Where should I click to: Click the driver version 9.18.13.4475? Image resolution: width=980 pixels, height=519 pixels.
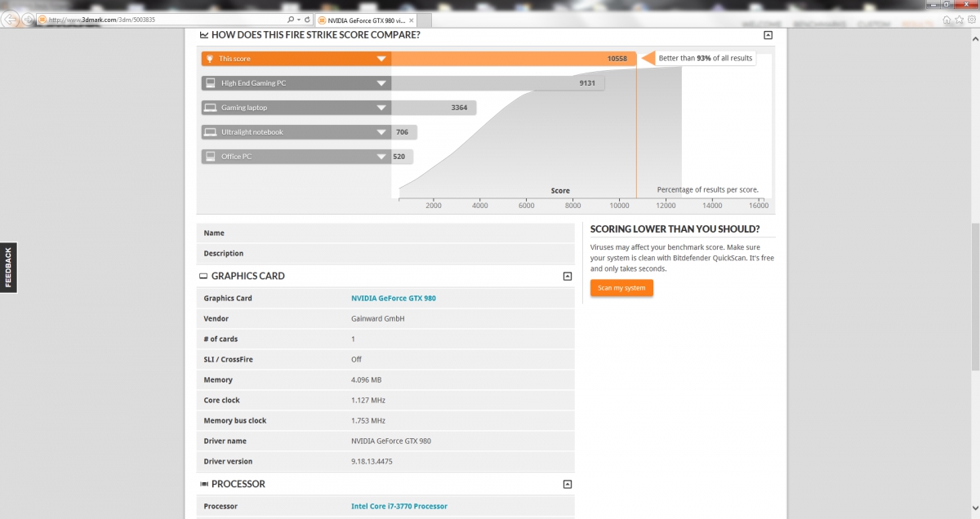coord(372,462)
